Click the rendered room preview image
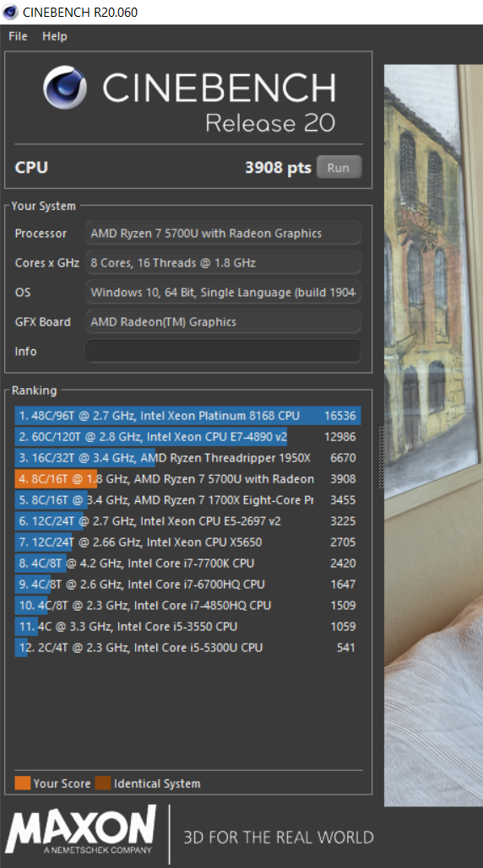The height and width of the screenshot is (868, 483). 434,435
